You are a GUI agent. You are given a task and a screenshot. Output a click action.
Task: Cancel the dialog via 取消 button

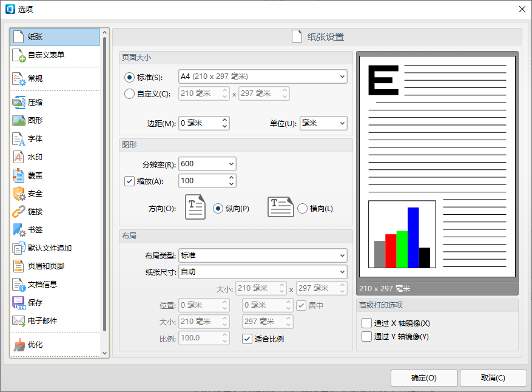[493, 377]
